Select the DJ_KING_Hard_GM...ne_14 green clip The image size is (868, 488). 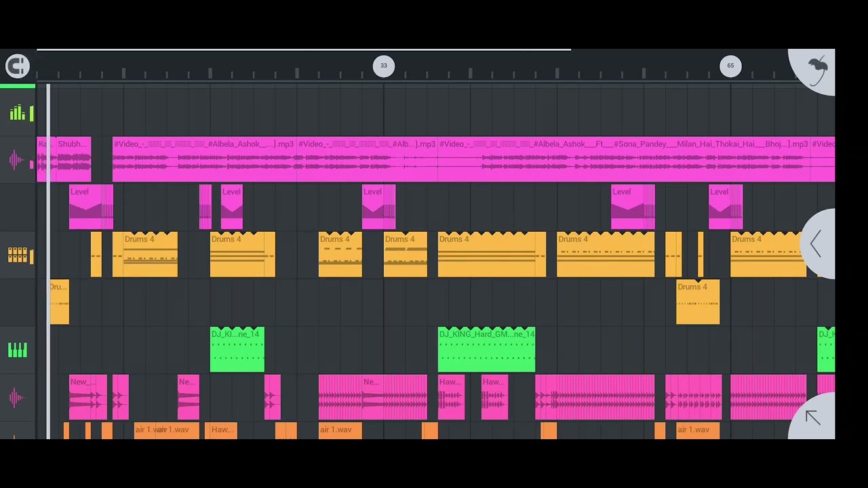tap(486, 349)
